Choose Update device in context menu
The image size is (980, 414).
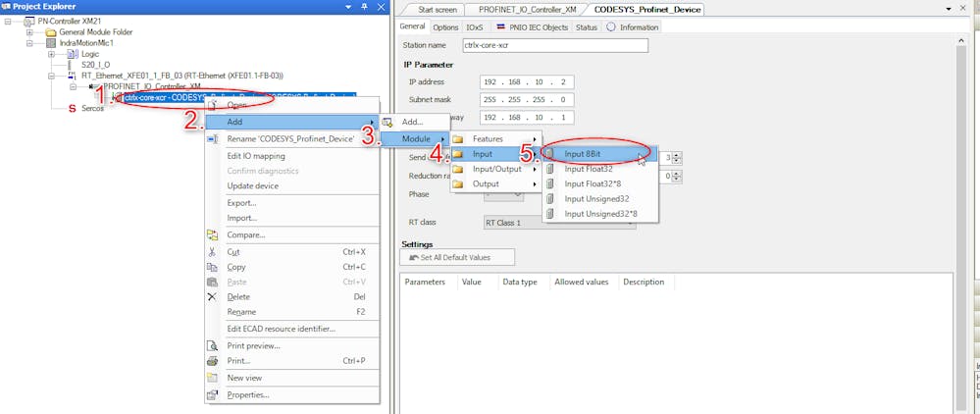pos(292,185)
